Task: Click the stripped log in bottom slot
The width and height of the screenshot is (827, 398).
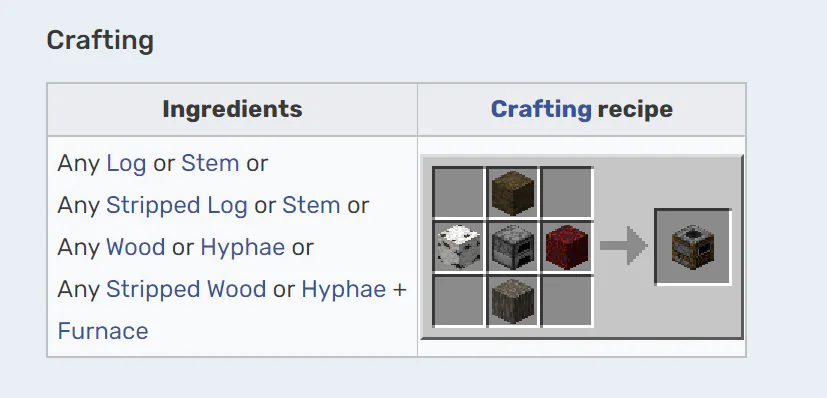Action: [x=512, y=301]
